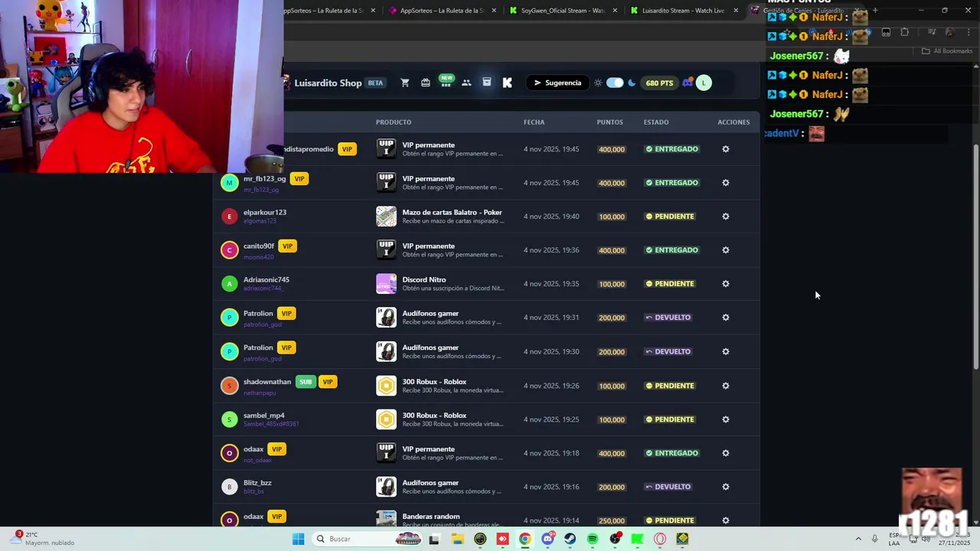Click the Luisardito Shop logo title
The image size is (980, 551).
pos(328,83)
